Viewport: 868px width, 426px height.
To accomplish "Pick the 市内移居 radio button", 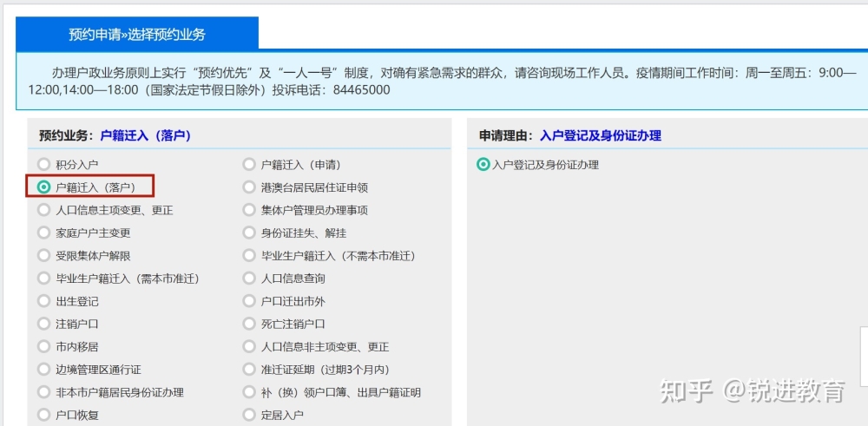I will coord(43,347).
